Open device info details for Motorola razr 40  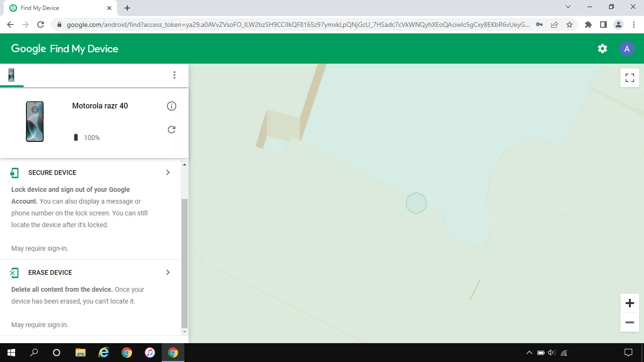[172, 106]
